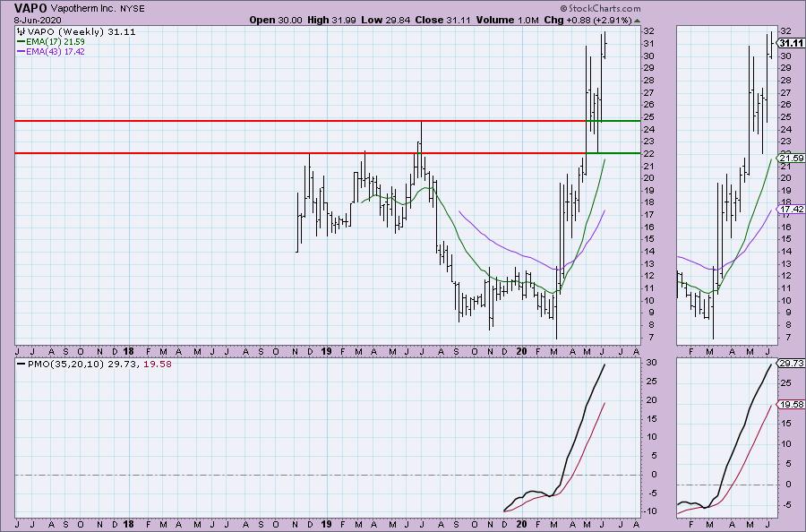Click the dashed zero line in PMO panel
This screenshot has width=806, height=532.
click(328, 475)
